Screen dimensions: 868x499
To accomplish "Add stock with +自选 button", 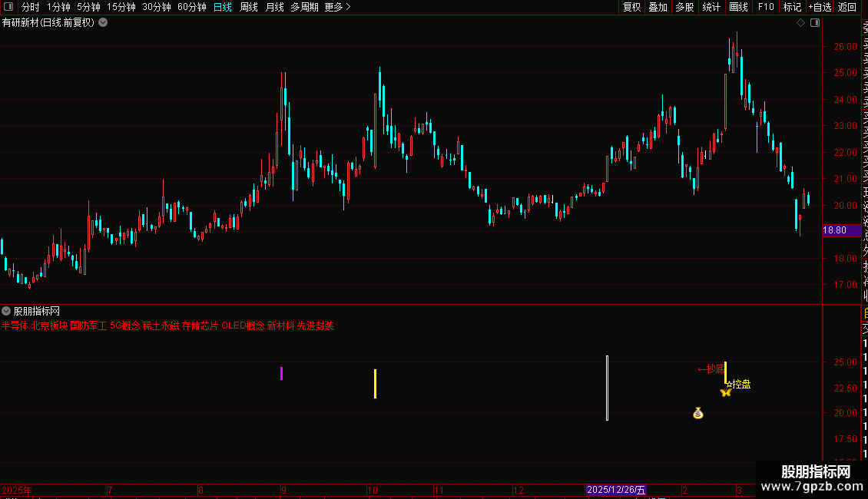I will click(x=820, y=7).
